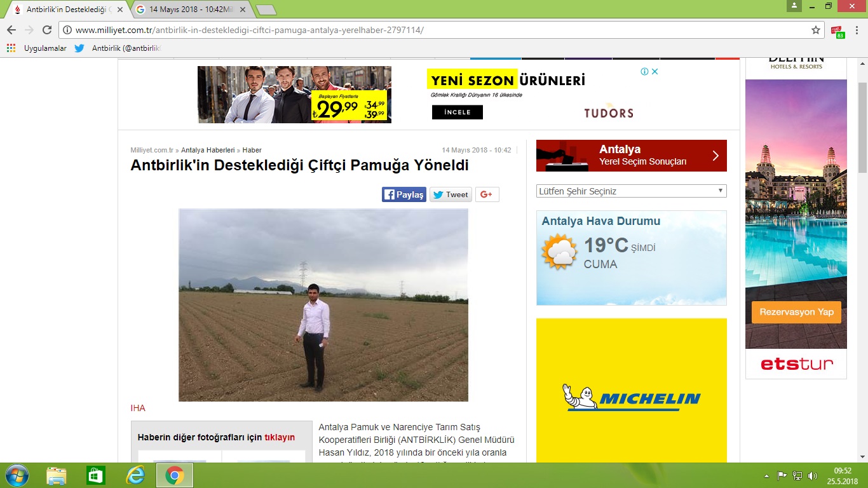The image size is (868, 488).
Task: Open the Antalya Hava Durumu widget
Action: tap(632, 258)
